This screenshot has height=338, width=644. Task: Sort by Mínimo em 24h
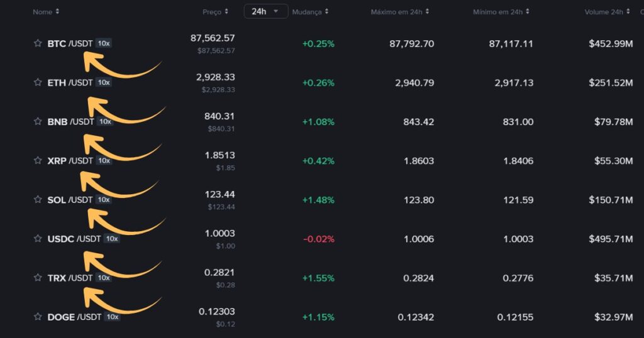[501, 12]
